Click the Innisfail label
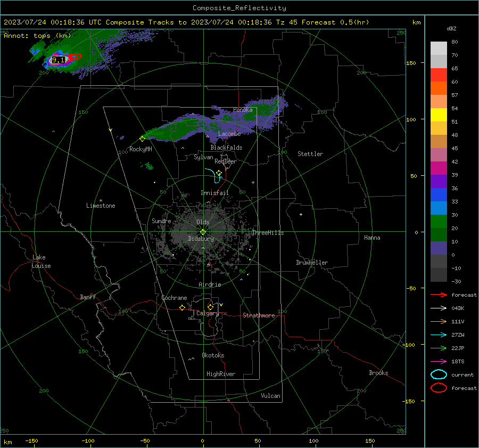The width and height of the screenshot is (479, 448). pos(214,193)
